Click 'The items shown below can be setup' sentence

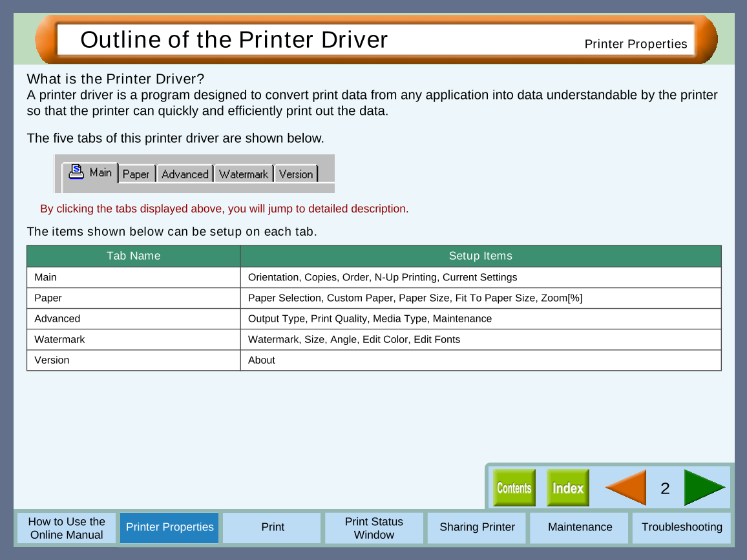171,231
